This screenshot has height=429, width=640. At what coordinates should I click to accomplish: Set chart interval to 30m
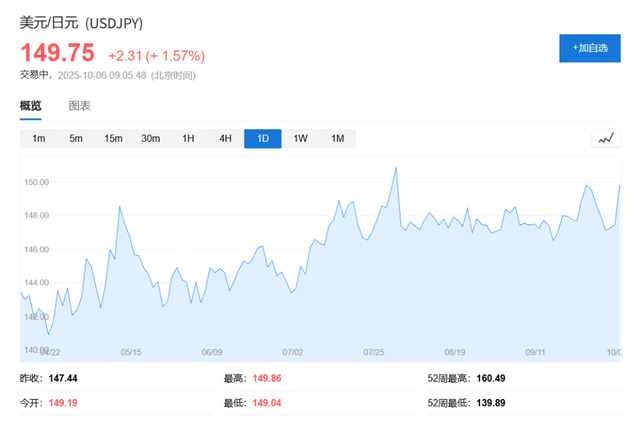coord(150,139)
